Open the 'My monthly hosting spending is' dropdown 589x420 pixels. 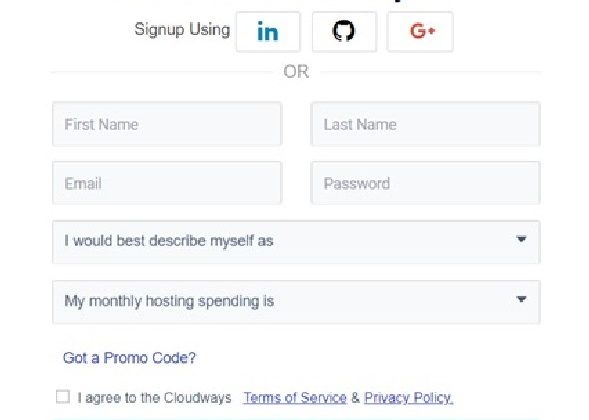tap(296, 302)
